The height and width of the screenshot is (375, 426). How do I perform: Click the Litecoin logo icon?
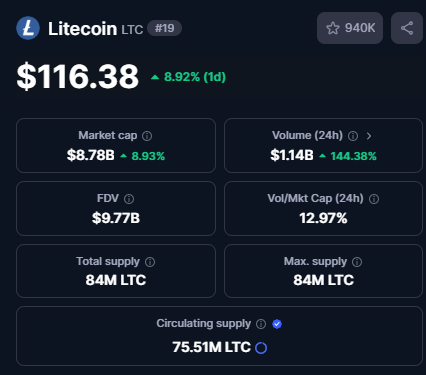click(x=28, y=28)
